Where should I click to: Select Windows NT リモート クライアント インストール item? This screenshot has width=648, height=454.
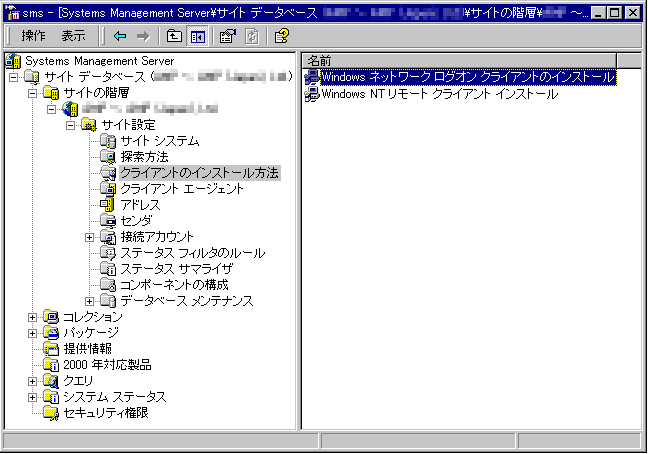point(439,95)
